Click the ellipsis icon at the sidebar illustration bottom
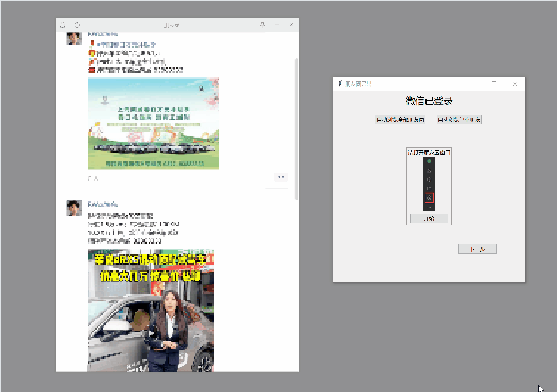557x392 pixels. click(429, 206)
